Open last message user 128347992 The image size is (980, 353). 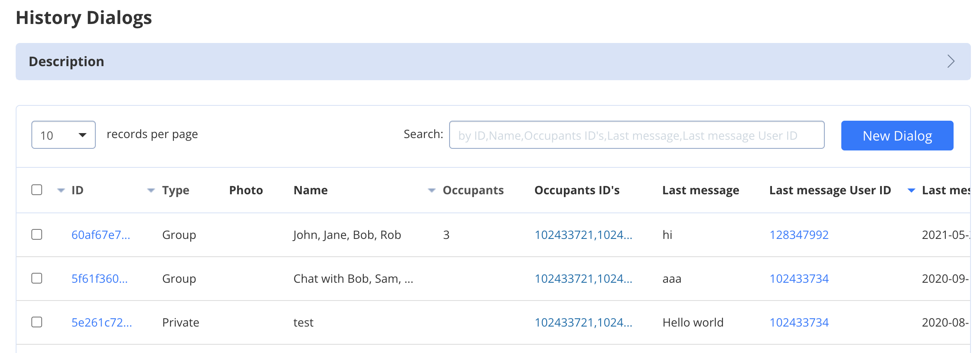[x=799, y=235]
